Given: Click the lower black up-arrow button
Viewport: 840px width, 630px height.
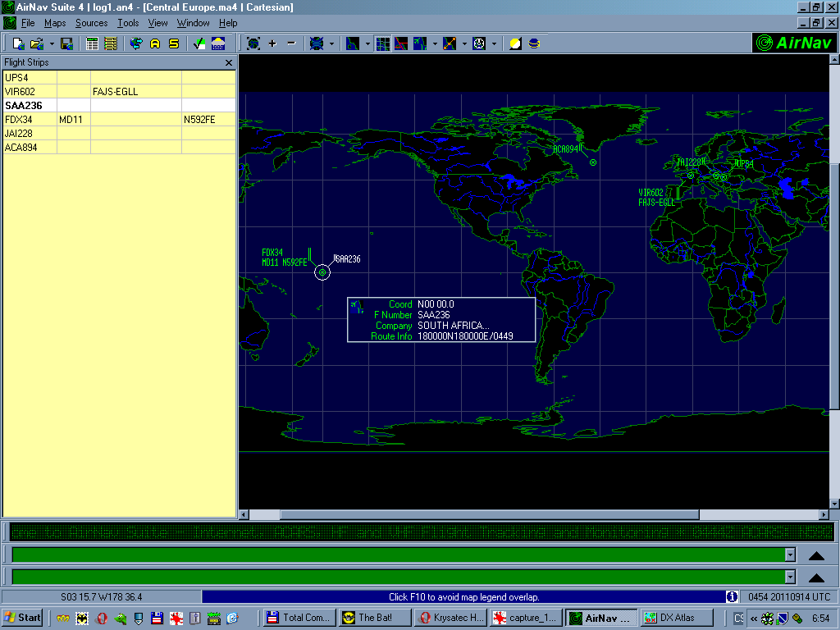Looking at the screenshot, I should click(x=816, y=577).
